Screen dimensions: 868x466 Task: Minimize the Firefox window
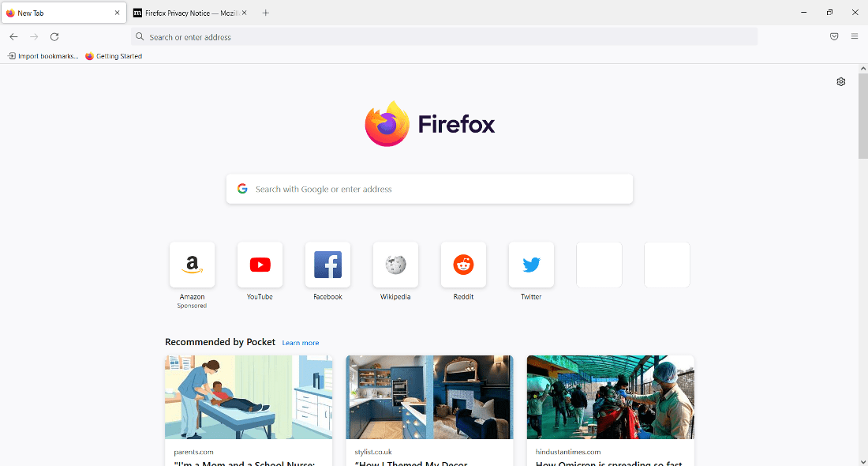[804, 12]
